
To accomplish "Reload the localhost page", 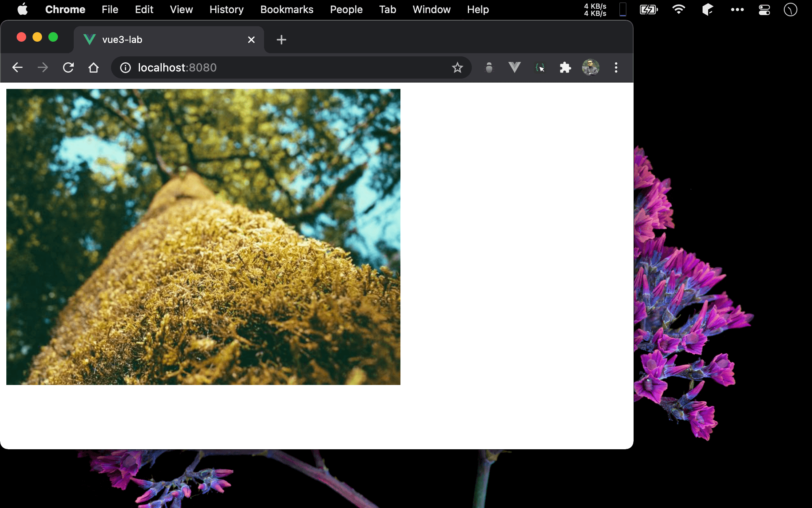I will 68,67.
